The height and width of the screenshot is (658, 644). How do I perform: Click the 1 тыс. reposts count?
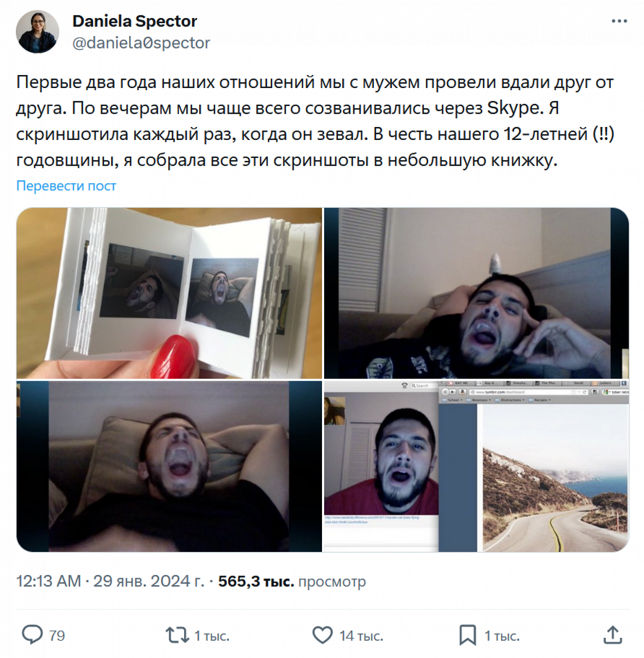[212, 635]
